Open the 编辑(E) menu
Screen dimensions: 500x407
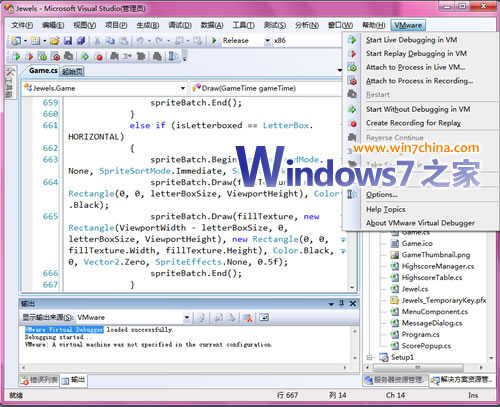(53, 25)
